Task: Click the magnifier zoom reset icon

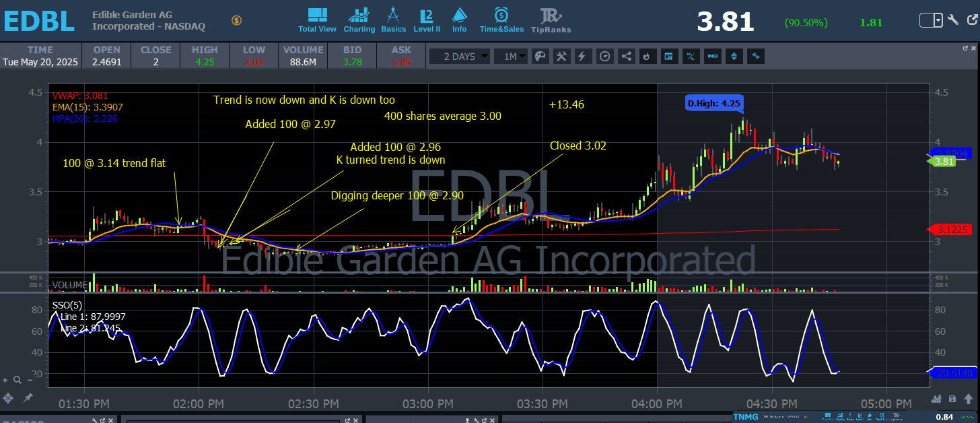Action: pos(17,379)
